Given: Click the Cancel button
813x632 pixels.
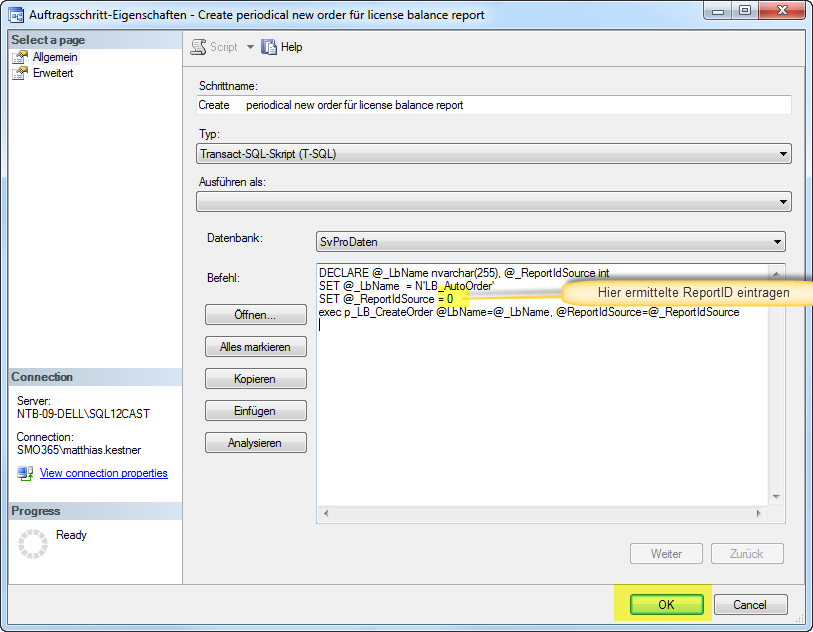Looking at the screenshot, I should (749, 605).
